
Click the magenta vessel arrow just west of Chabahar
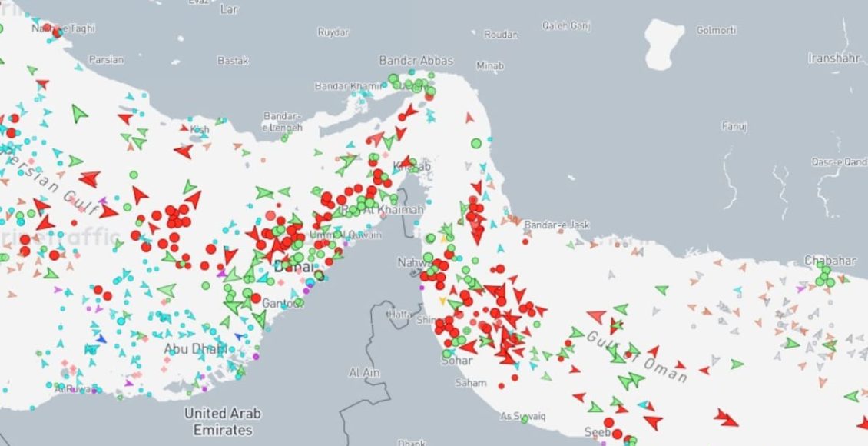point(801,289)
